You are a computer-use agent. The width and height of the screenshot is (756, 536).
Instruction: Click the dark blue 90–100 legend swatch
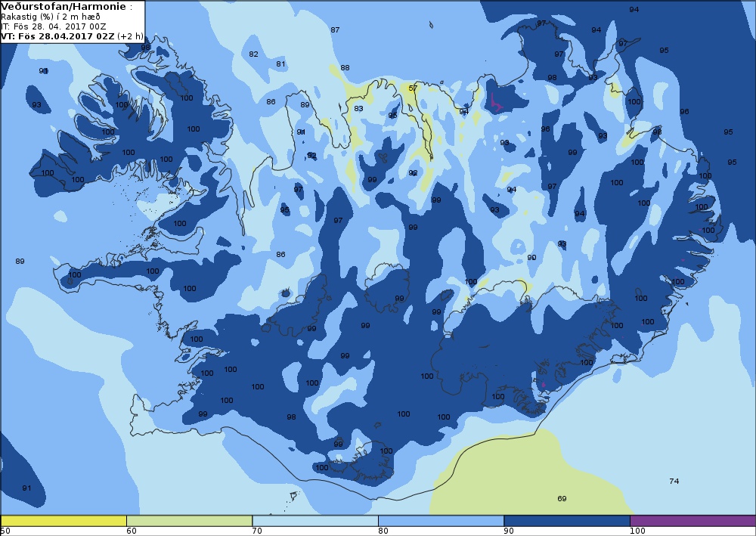pyautogui.click(x=567, y=521)
